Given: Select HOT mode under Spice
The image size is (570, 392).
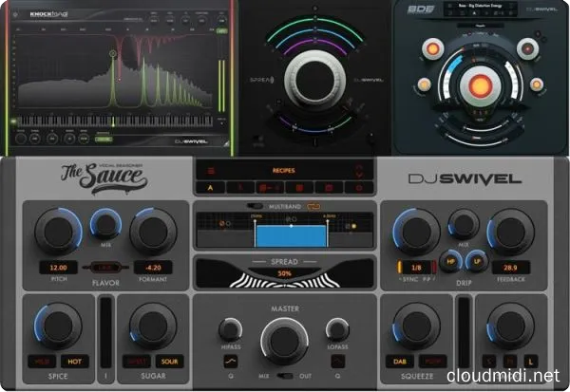Looking at the screenshot, I should [74, 362].
